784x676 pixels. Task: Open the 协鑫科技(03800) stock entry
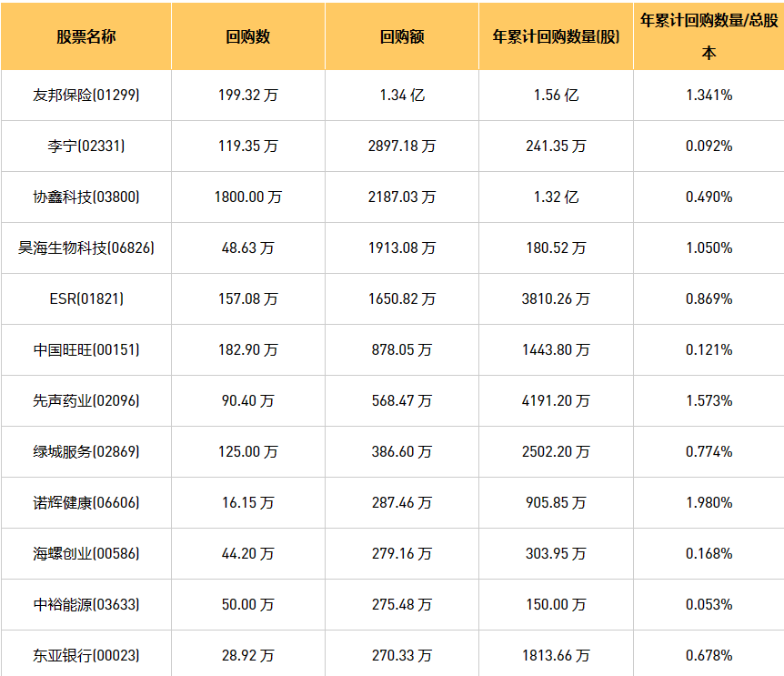coord(85,197)
